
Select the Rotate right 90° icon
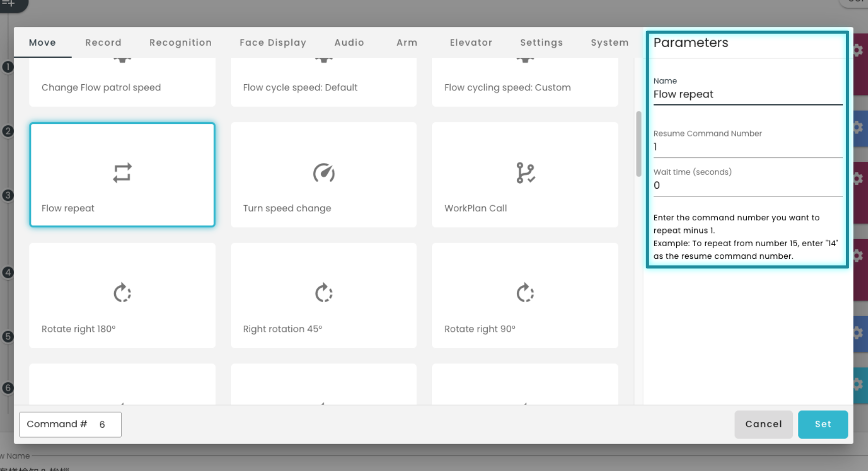pos(525,293)
